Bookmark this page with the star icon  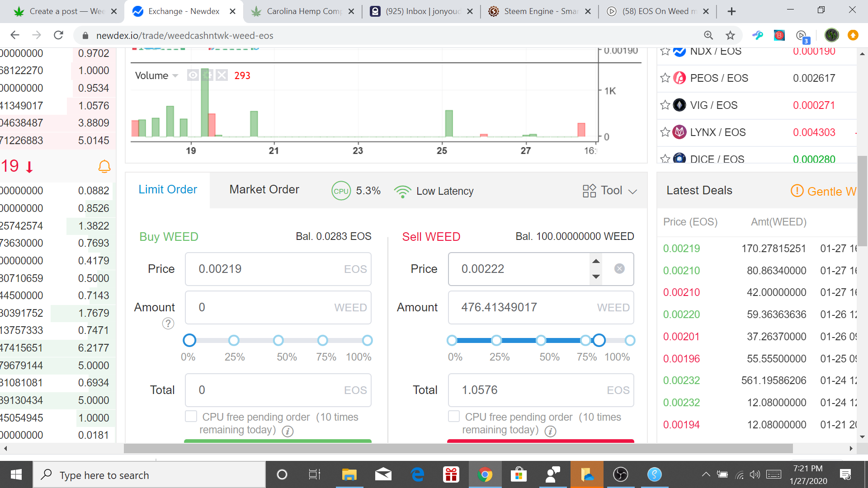(730, 35)
